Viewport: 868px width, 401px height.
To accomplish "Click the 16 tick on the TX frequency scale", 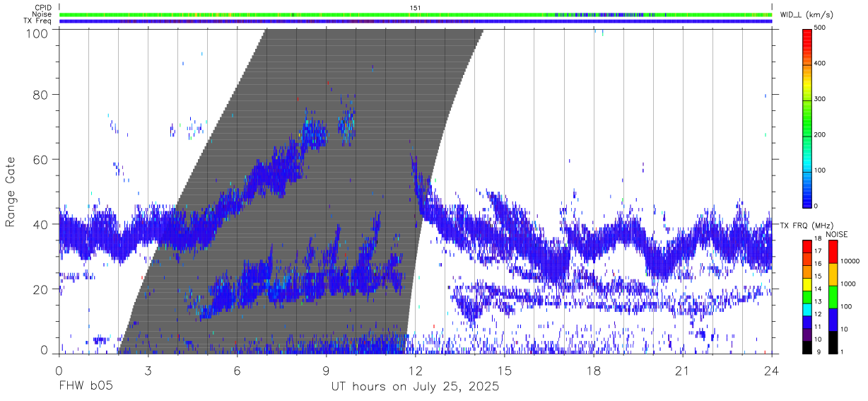I will coord(819,263).
